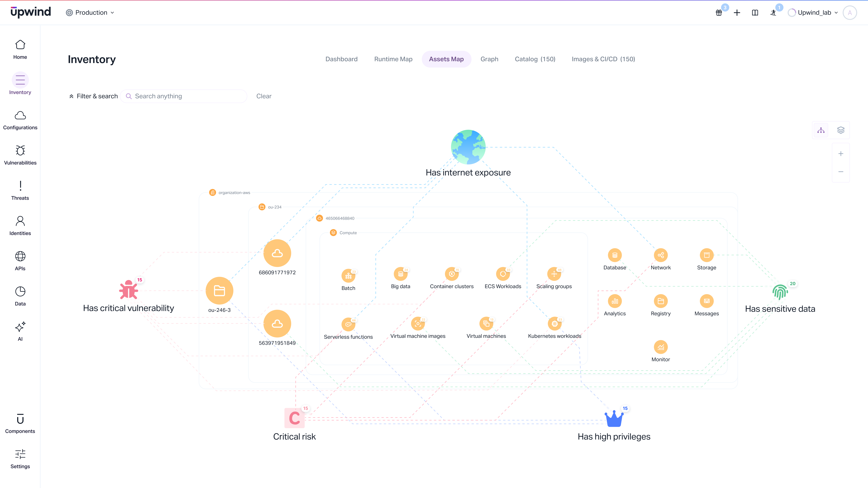Select the Has critical vulnerability bug node

tap(128, 290)
